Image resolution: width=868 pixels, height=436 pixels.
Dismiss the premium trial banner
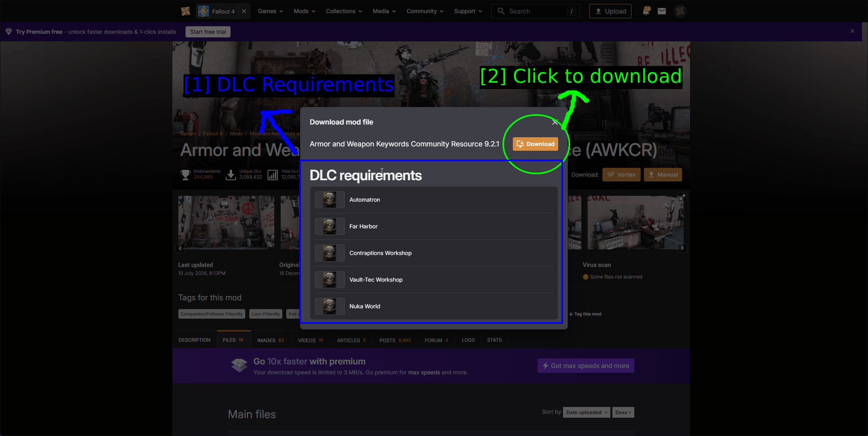[x=852, y=31]
